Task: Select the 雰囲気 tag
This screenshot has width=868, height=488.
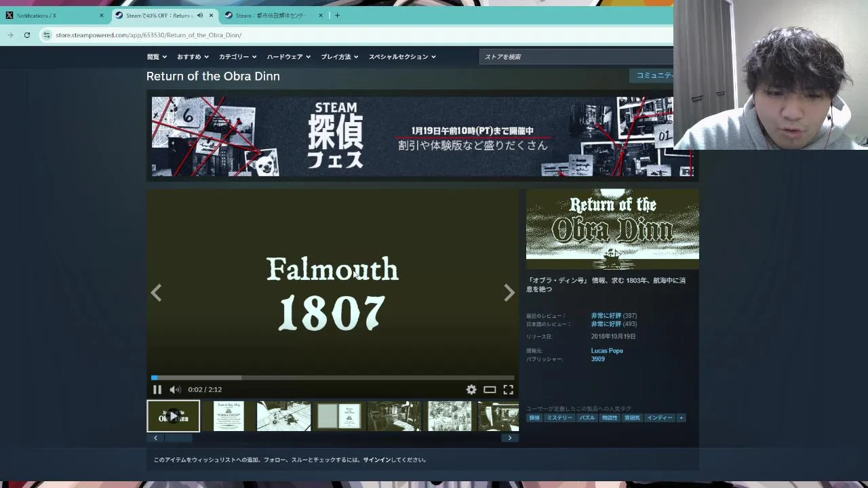Action: click(x=632, y=418)
